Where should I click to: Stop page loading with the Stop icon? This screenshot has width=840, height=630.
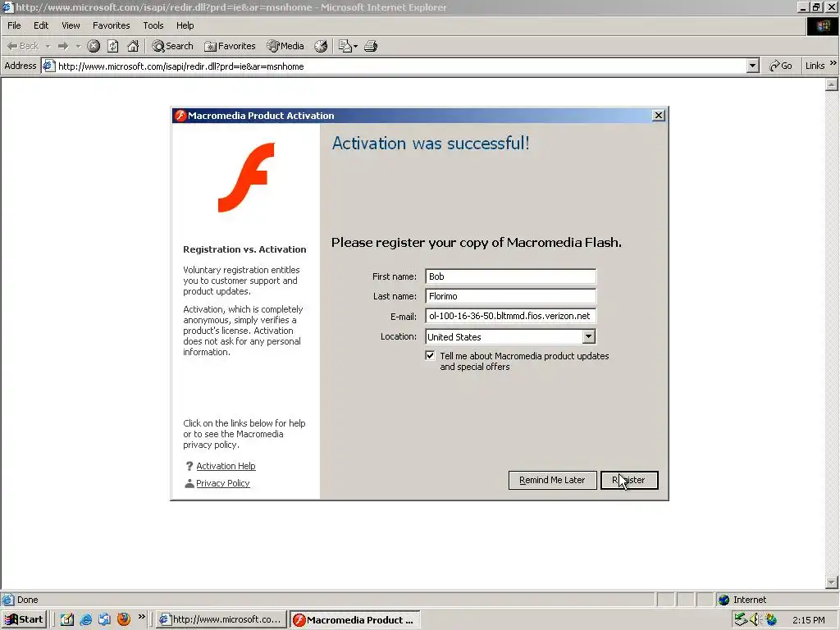point(94,46)
